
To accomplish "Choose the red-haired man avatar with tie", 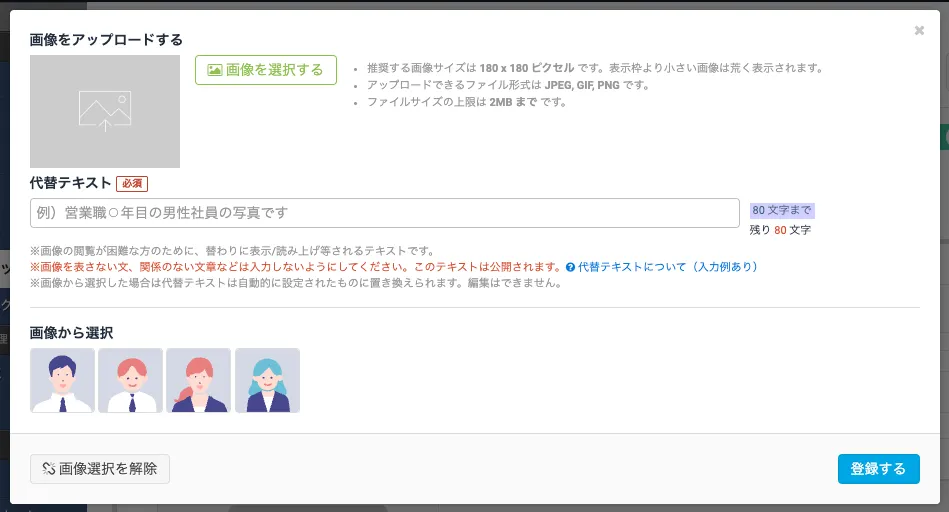I will pyautogui.click(x=131, y=380).
